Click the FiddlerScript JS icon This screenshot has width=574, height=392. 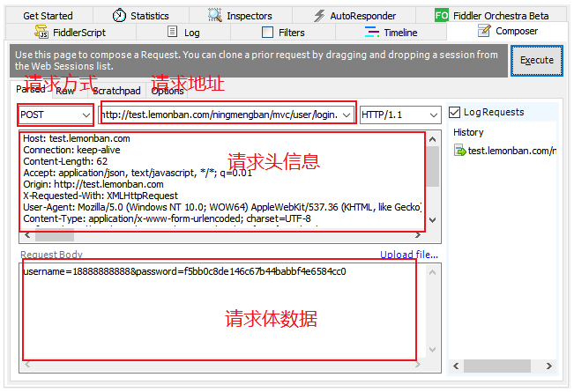pyautogui.click(x=41, y=32)
